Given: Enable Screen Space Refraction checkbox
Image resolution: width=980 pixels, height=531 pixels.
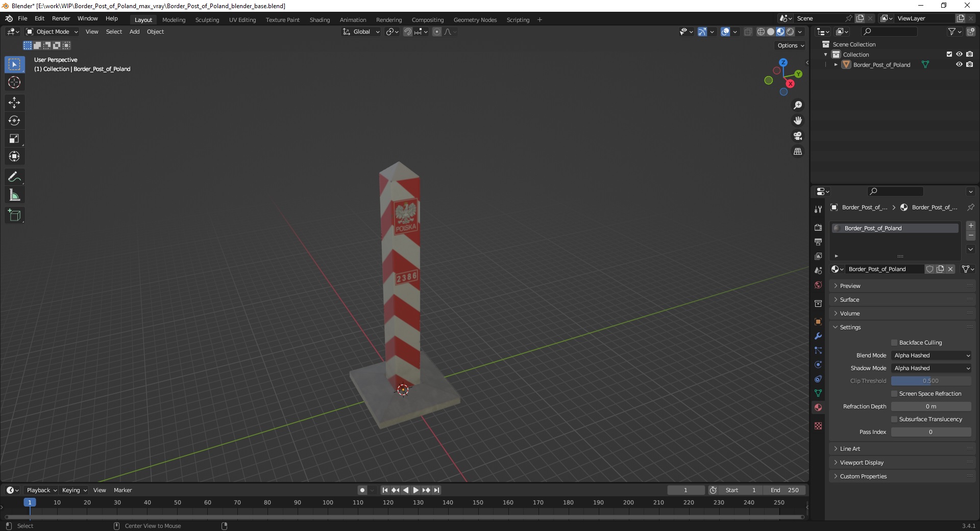Looking at the screenshot, I should [894, 394].
